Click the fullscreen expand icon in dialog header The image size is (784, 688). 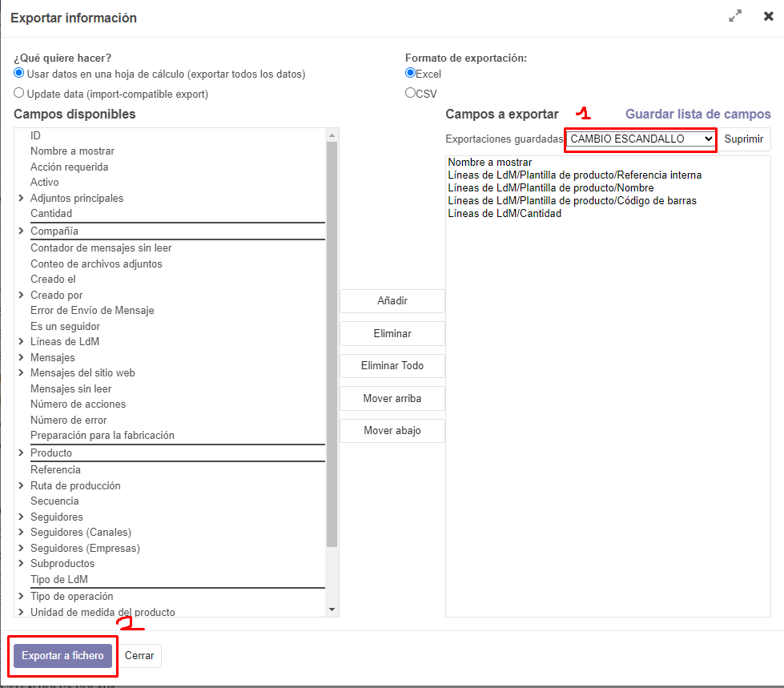(734, 16)
